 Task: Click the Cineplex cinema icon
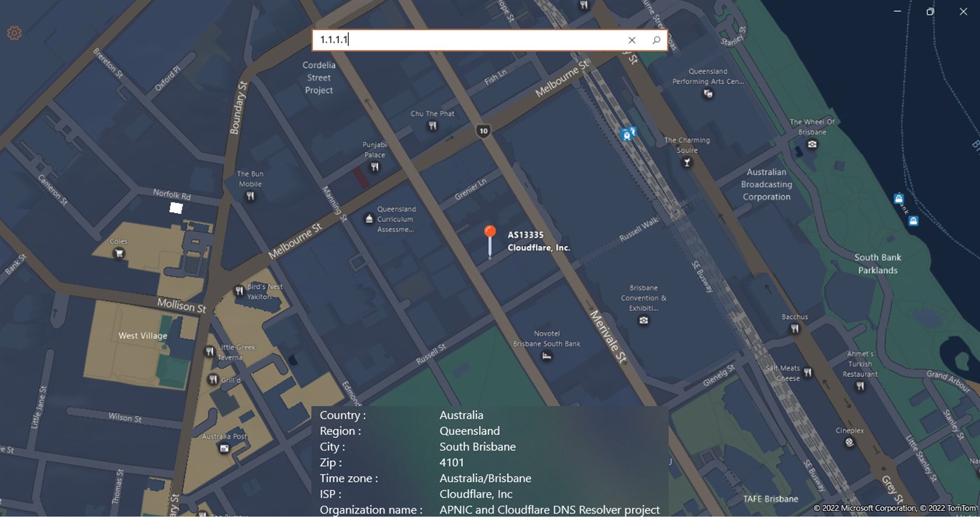click(x=850, y=442)
